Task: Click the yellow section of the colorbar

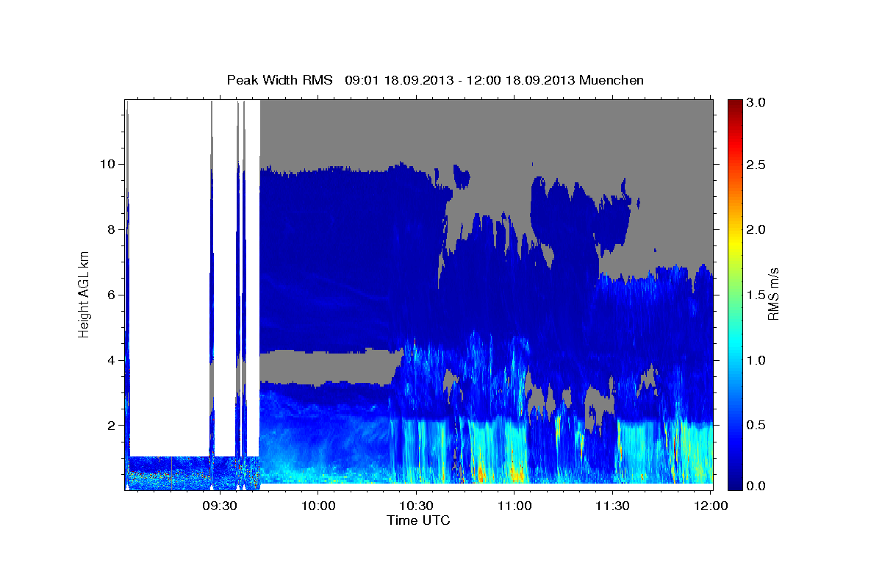Action: pos(735,243)
